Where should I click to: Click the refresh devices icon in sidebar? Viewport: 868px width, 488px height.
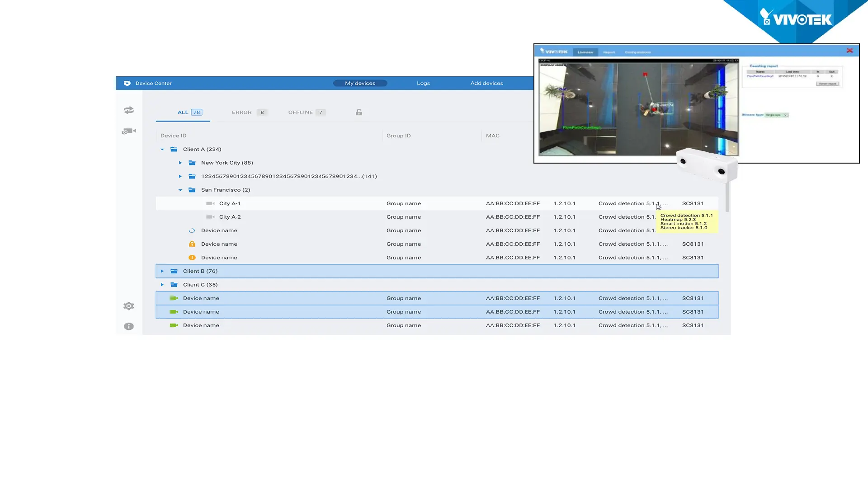(129, 110)
